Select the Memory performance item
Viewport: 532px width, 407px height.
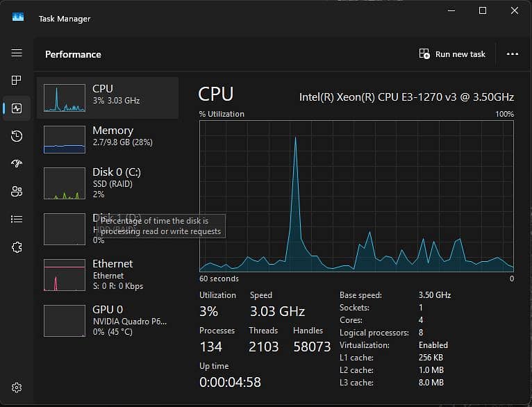108,140
